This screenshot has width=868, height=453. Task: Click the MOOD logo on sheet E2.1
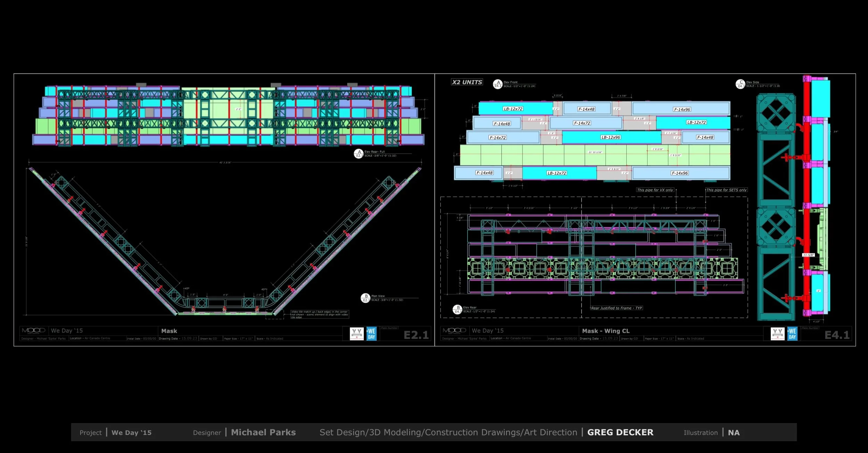34,330
